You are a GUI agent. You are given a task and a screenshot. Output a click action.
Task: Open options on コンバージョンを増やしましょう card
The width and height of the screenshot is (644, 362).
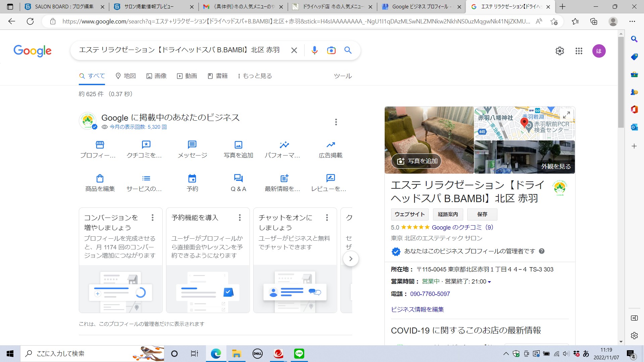tap(153, 218)
